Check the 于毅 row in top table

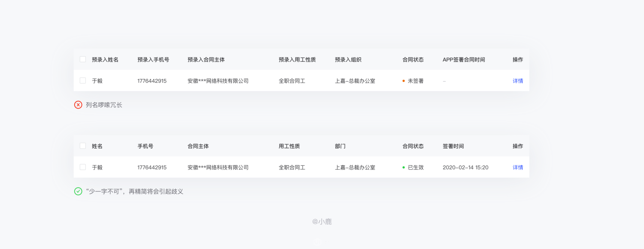[x=83, y=80]
